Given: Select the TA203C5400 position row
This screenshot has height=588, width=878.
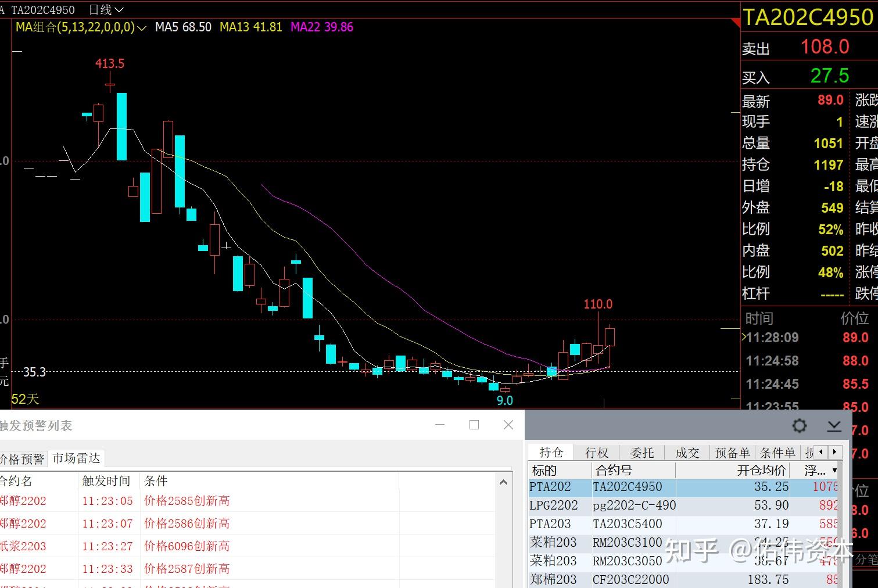Looking at the screenshot, I should pos(684,524).
